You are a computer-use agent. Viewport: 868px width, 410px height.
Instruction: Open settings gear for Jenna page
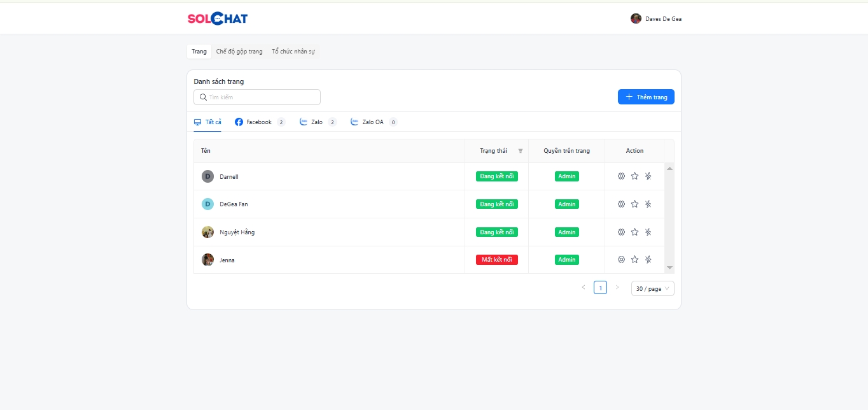[x=621, y=260]
